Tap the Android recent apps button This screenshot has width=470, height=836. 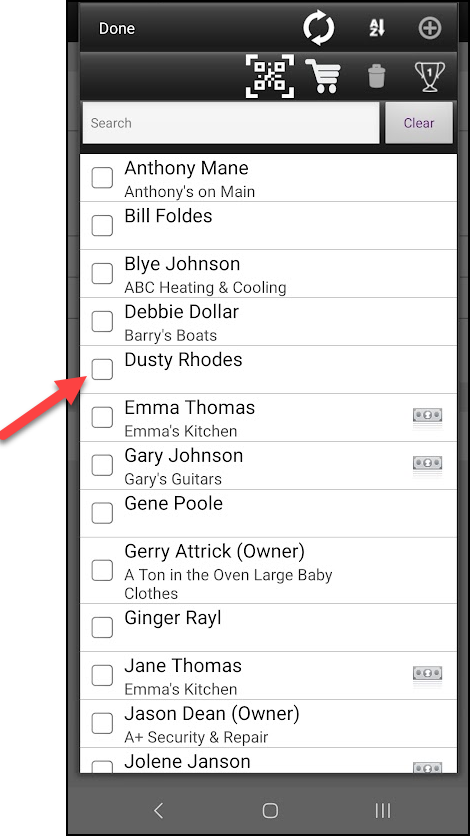pos(383,811)
